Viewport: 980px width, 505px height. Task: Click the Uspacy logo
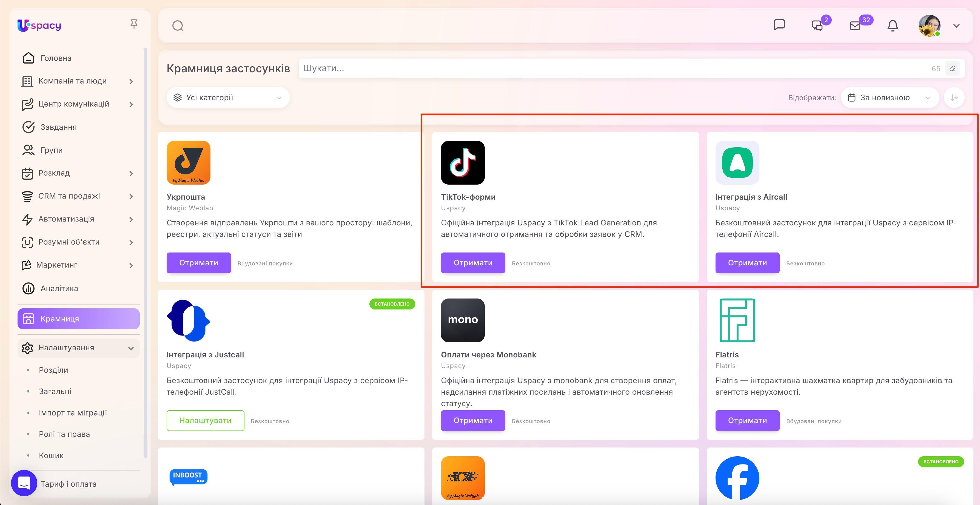point(39,25)
